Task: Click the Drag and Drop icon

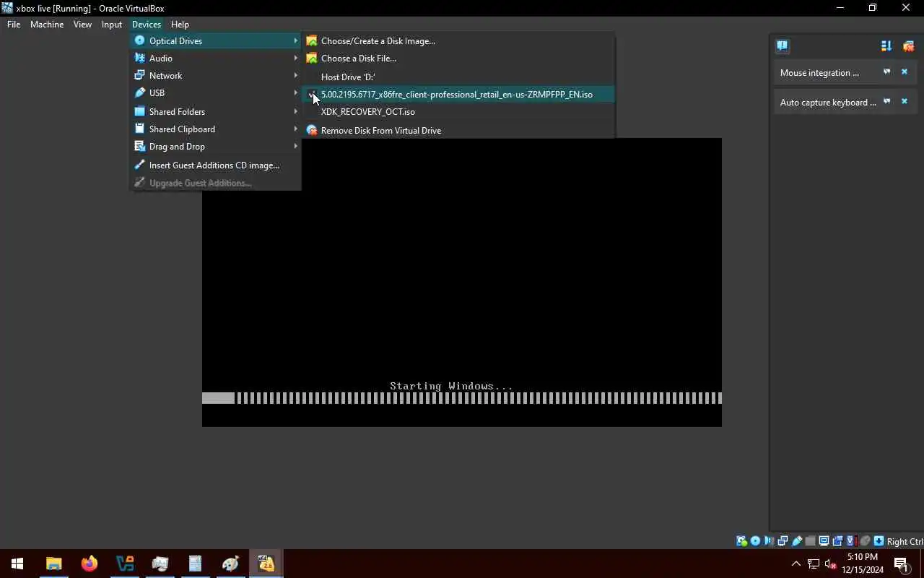Action: tap(140, 146)
